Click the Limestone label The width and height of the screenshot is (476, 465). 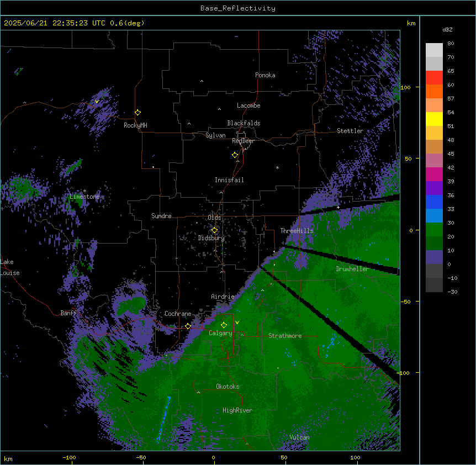click(84, 197)
